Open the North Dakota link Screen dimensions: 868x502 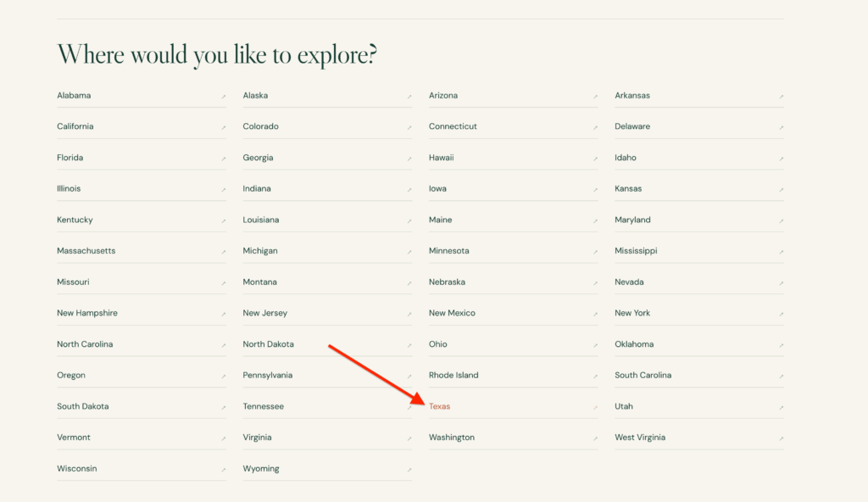click(269, 344)
